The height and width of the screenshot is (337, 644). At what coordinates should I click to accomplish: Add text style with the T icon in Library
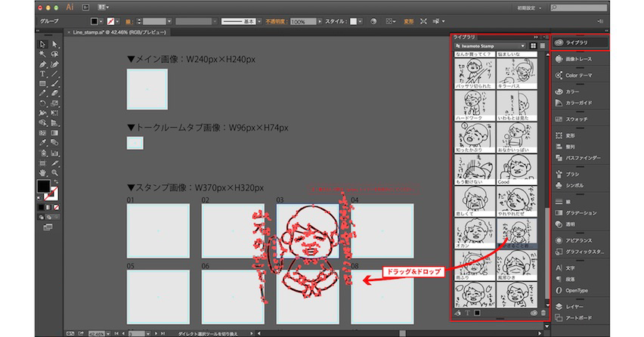tap(468, 313)
